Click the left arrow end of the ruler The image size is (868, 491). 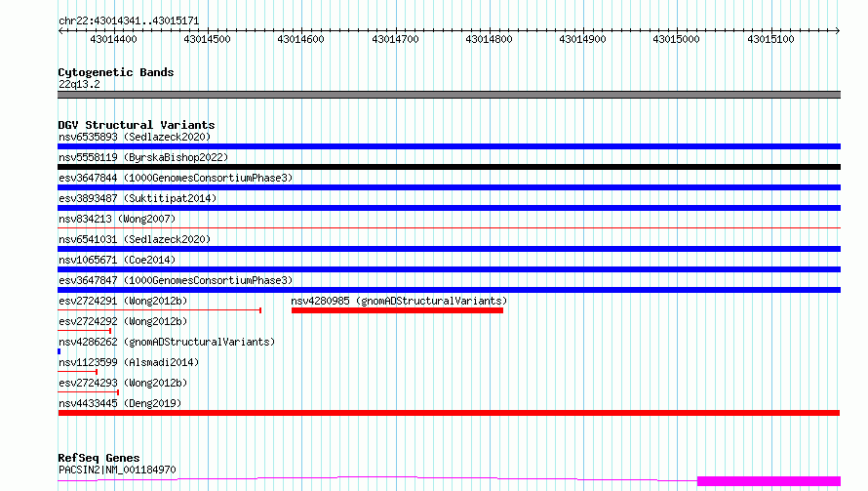pyautogui.click(x=60, y=30)
